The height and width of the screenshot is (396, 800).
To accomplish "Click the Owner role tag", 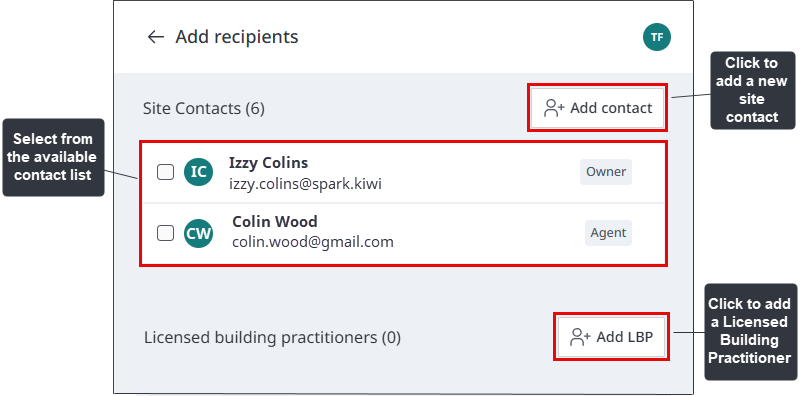I will 606,172.
